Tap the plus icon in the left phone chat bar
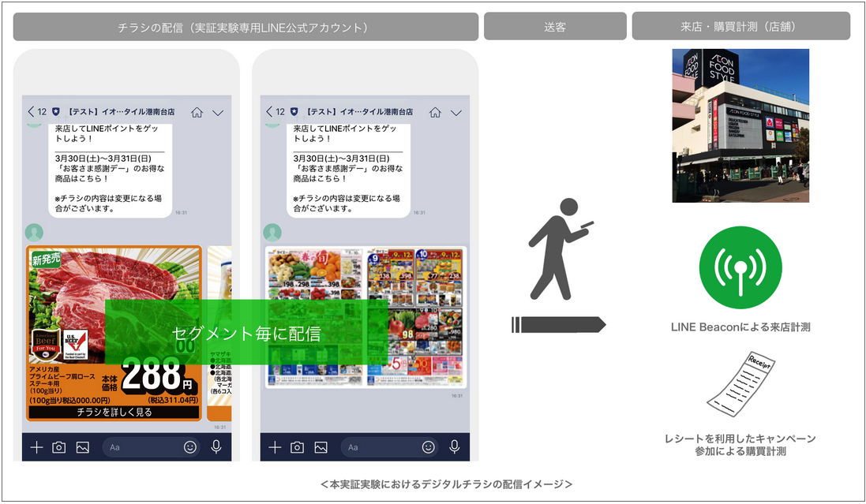Image resolution: width=866 pixels, height=504 pixels. pos(36,447)
